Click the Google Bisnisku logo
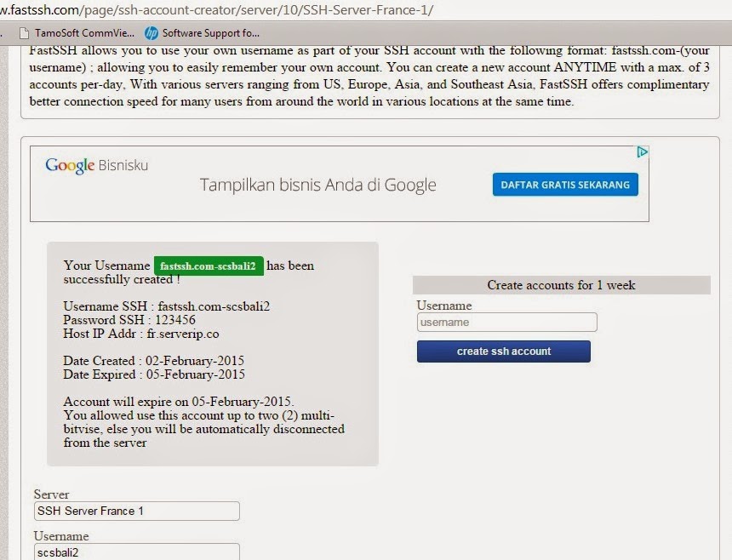This screenshot has height=560, width=732. coord(97,165)
